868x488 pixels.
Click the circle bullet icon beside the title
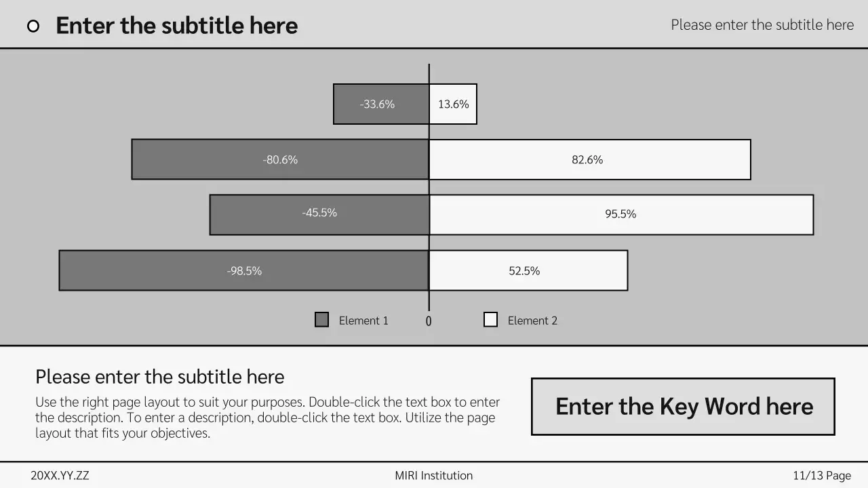(x=33, y=26)
